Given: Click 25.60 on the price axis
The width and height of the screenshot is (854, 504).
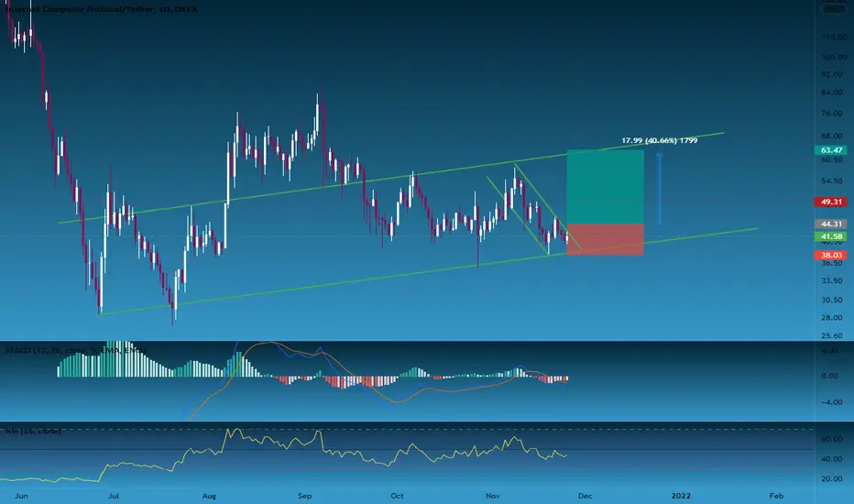Looking at the screenshot, I should click(834, 335).
